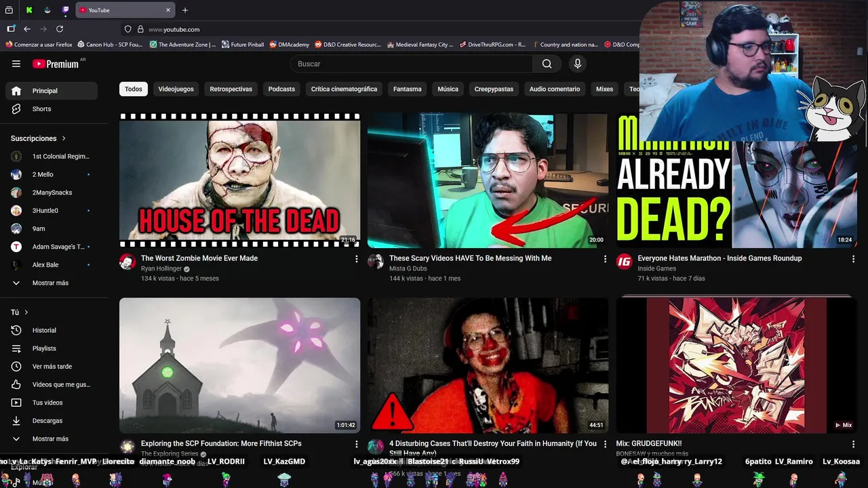Click the tracking protection shield icon
Screen dimensions: 868x488
coord(127,29)
